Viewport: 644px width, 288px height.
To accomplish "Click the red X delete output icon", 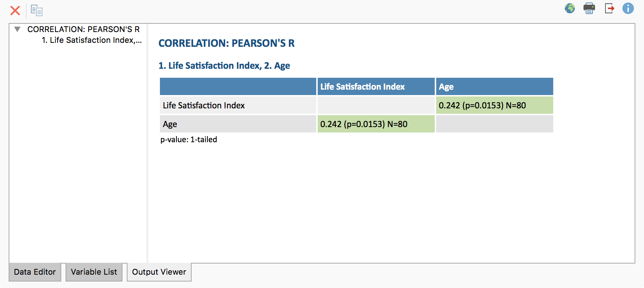I will [15, 10].
